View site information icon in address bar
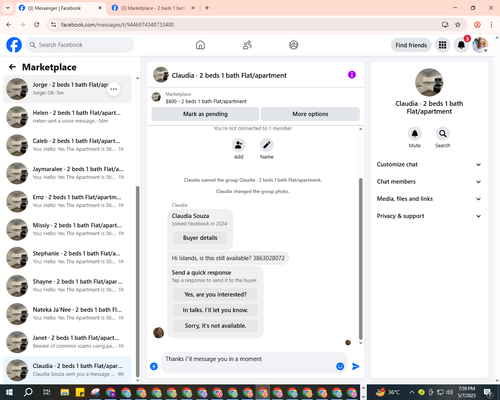The image size is (500, 400). coord(54,25)
